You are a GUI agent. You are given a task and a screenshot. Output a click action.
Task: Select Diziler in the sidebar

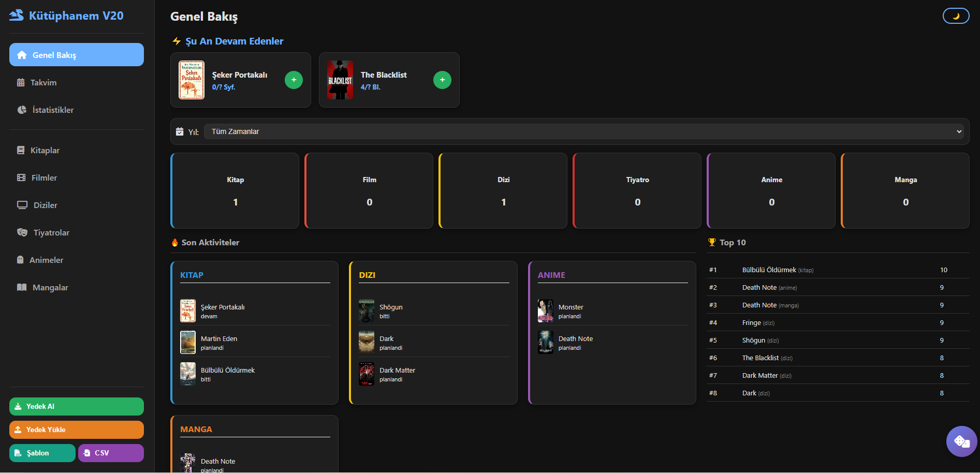45,205
